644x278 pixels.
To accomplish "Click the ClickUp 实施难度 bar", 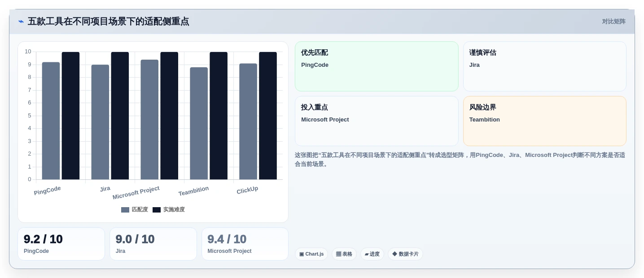I will [x=268, y=116].
